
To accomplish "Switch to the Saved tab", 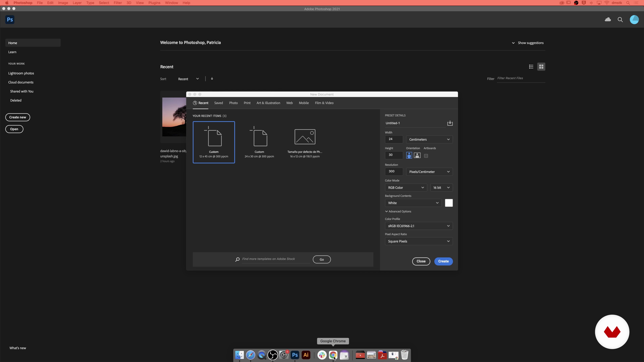I will (x=219, y=103).
